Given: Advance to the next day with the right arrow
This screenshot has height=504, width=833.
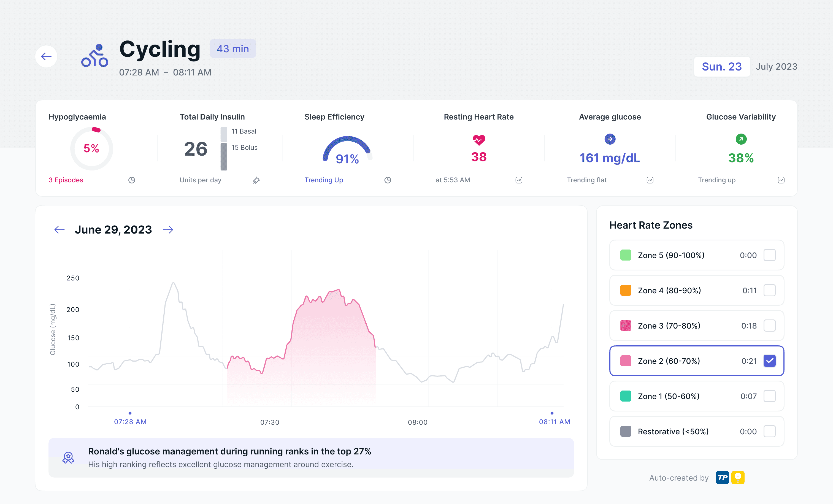Looking at the screenshot, I should [x=168, y=229].
